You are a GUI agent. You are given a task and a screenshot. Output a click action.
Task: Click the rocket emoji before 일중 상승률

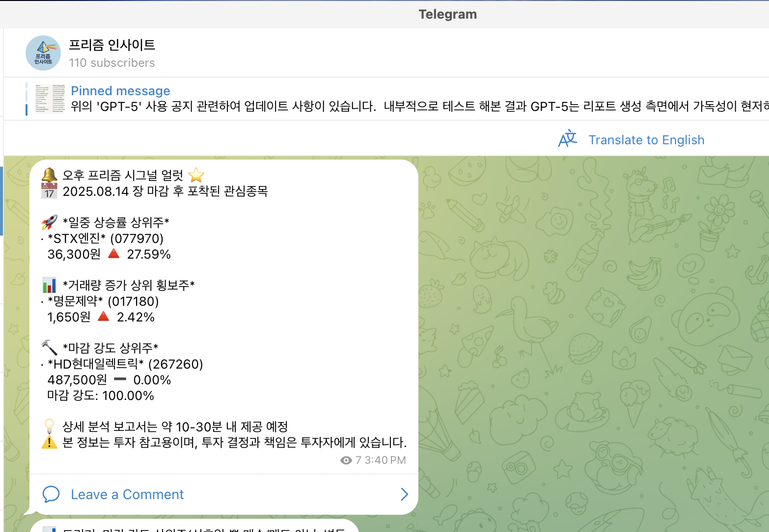[49, 222]
